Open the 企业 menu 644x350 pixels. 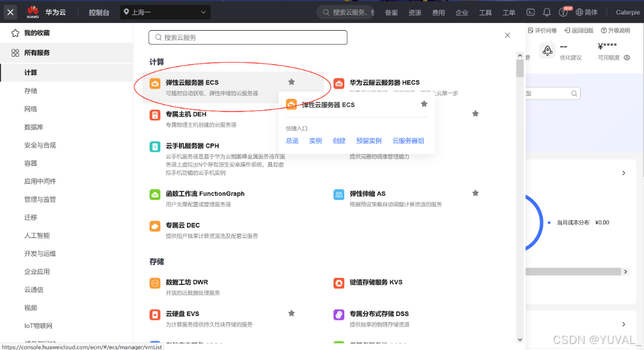coord(462,13)
